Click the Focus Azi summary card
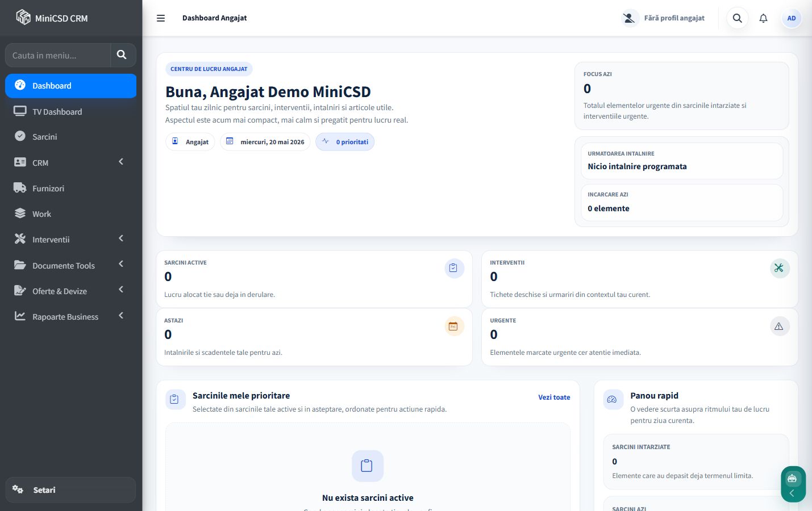The image size is (812, 511). tap(681, 96)
